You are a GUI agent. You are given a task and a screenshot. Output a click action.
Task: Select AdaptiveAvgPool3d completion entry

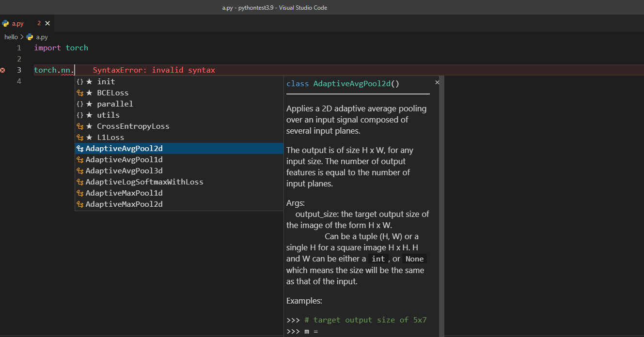click(124, 170)
